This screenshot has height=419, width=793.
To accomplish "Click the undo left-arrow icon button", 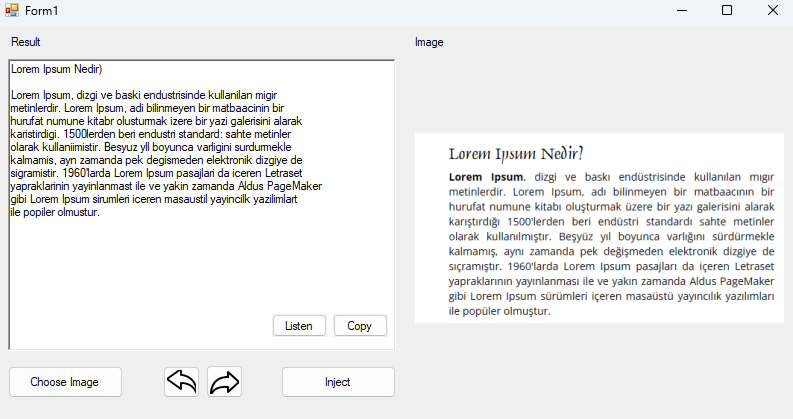I will [182, 382].
